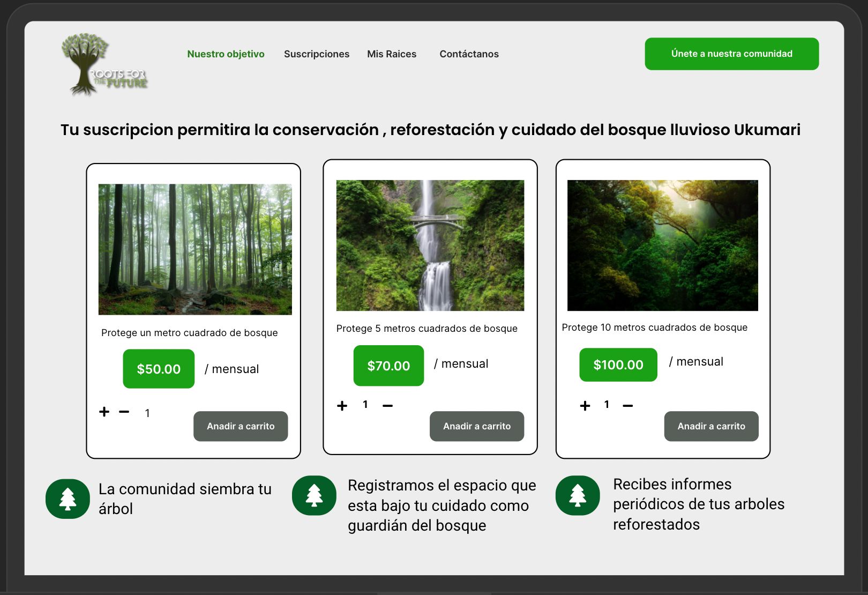Click the Tu suscripcion permitira headline
Screen dimensions: 868x595
pos(430,130)
